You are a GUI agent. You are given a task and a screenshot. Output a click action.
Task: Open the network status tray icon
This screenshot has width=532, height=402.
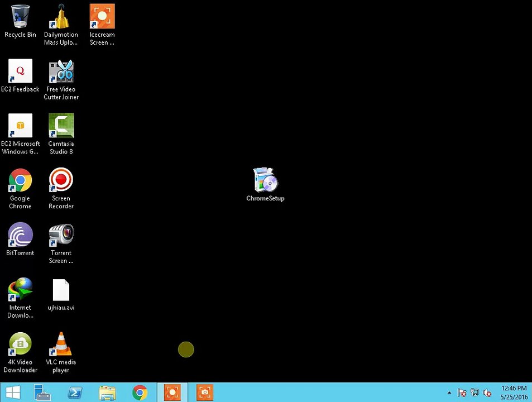click(475, 393)
